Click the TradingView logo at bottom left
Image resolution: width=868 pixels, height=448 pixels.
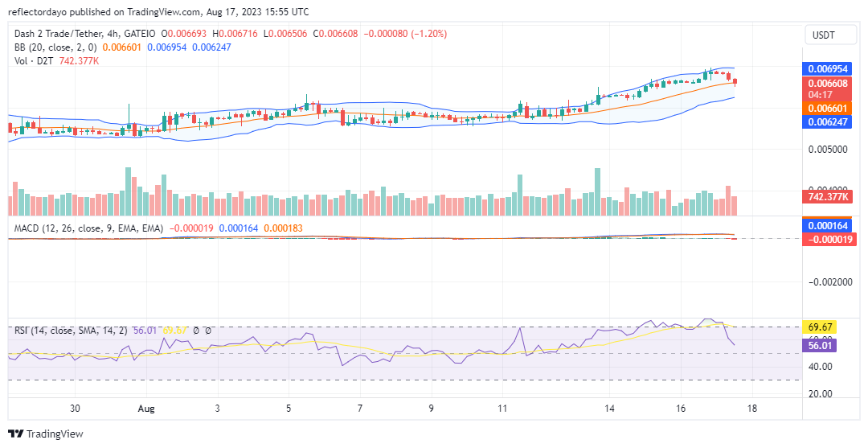pos(45,434)
